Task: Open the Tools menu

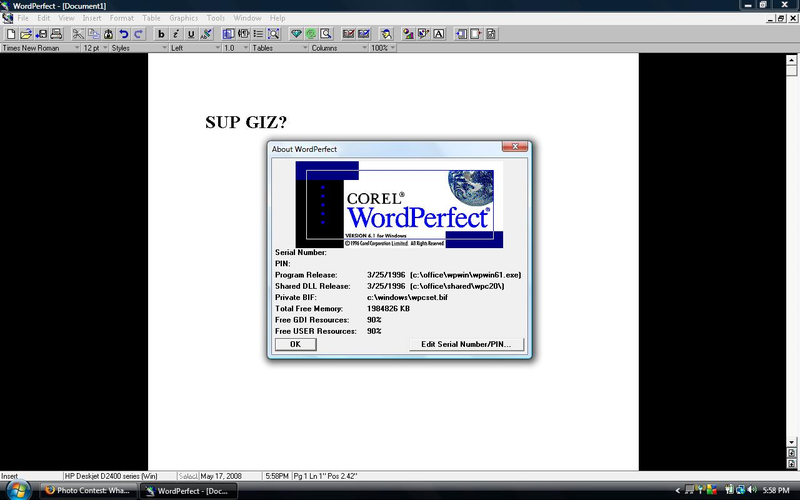Action: (x=216, y=18)
